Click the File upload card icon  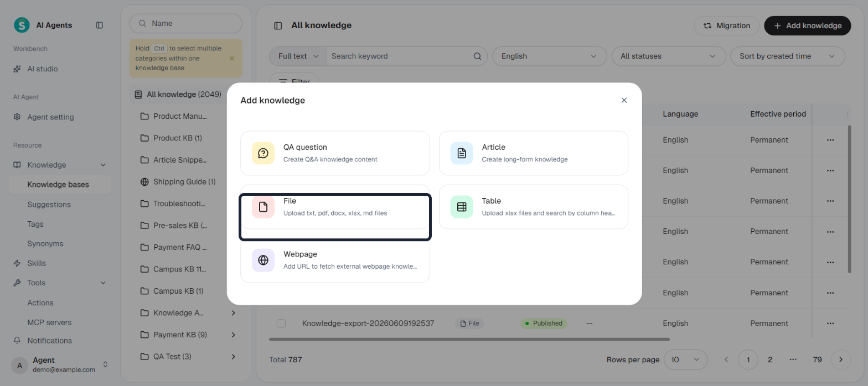click(263, 207)
